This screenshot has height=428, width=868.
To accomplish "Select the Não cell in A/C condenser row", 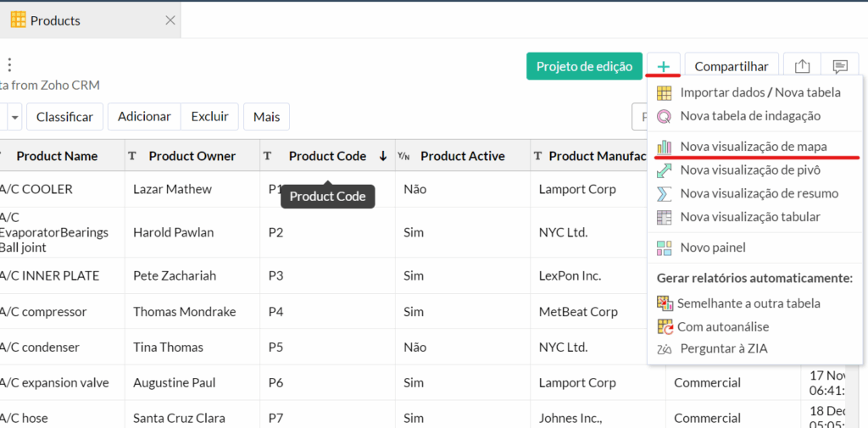I will tap(462, 347).
